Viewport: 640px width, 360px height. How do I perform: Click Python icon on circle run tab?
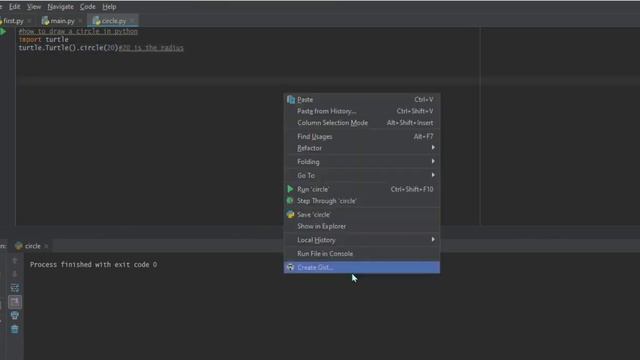click(x=18, y=246)
